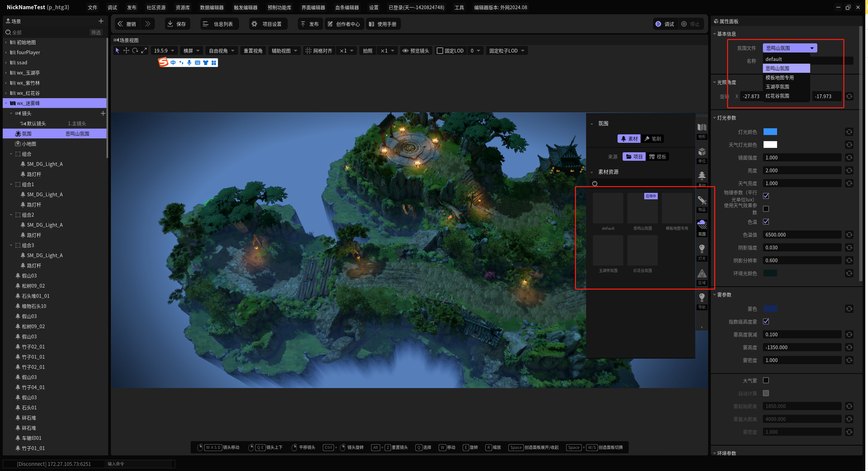Reset the 亮度 value to default
Screen dimensions: 868x471
pyautogui.click(x=849, y=171)
